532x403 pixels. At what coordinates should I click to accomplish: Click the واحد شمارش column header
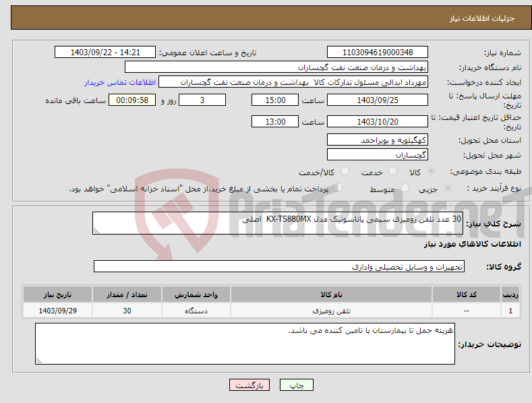[196, 294]
